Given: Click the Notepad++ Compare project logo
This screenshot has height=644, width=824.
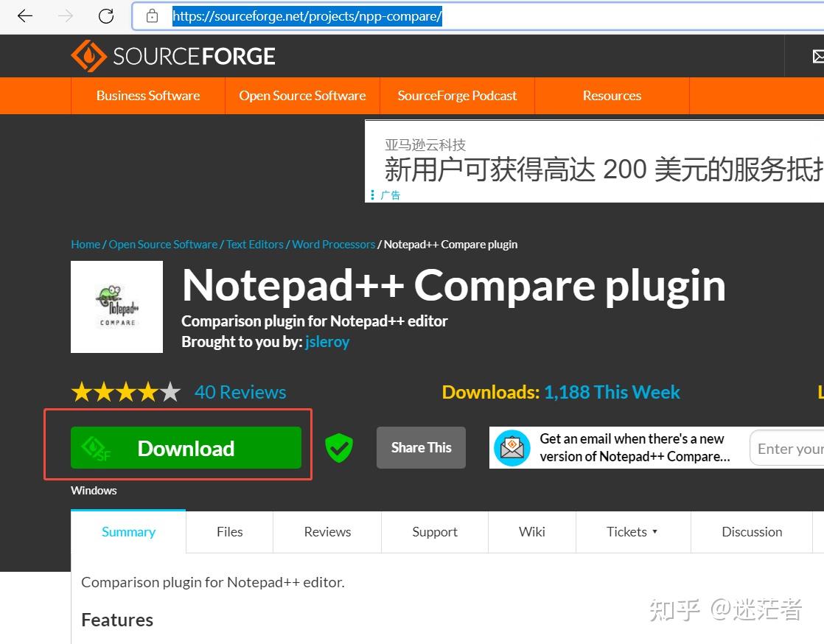Looking at the screenshot, I should point(116,307).
